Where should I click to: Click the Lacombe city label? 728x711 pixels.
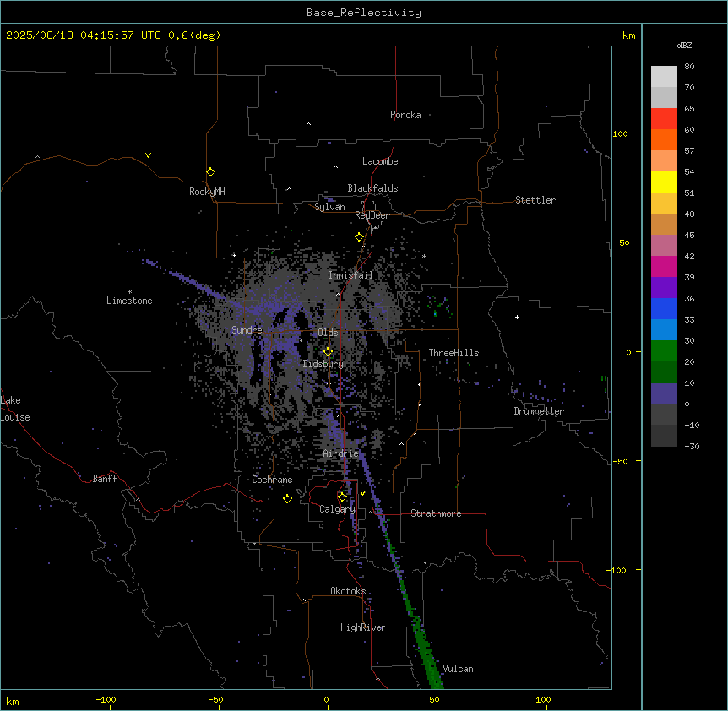point(380,161)
